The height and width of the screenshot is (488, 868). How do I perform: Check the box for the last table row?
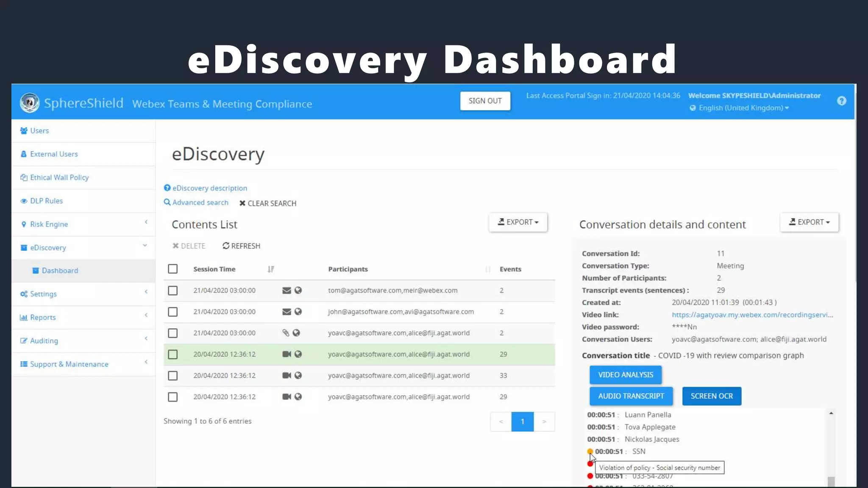pyautogui.click(x=172, y=397)
